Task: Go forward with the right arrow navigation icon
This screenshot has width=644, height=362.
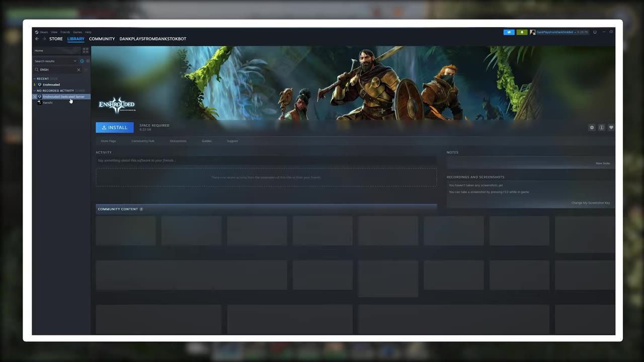Action: [x=44, y=39]
